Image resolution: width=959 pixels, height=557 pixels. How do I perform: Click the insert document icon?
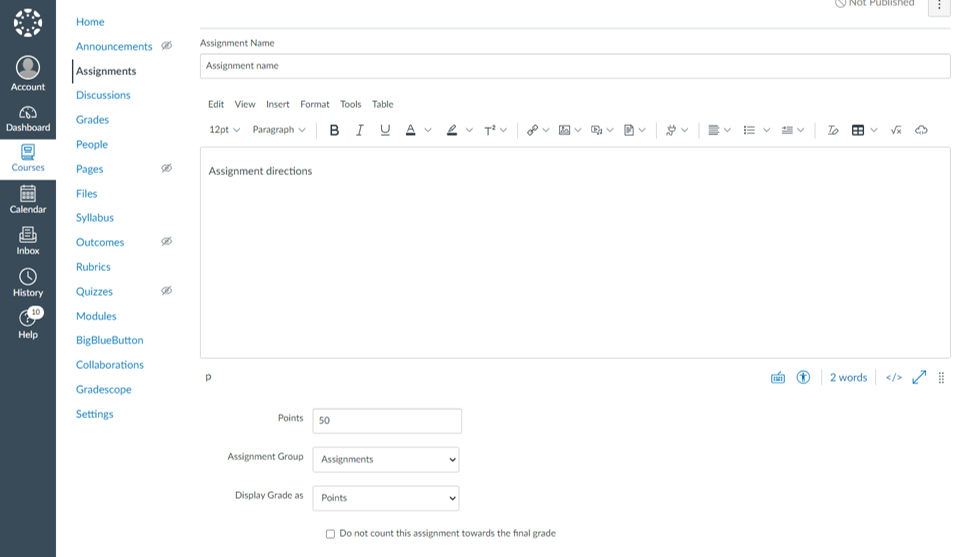coord(629,130)
